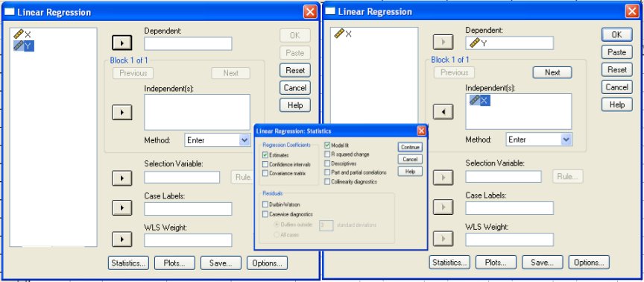
Task: Open Statistics... in right window
Action: (x=449, y=263)
